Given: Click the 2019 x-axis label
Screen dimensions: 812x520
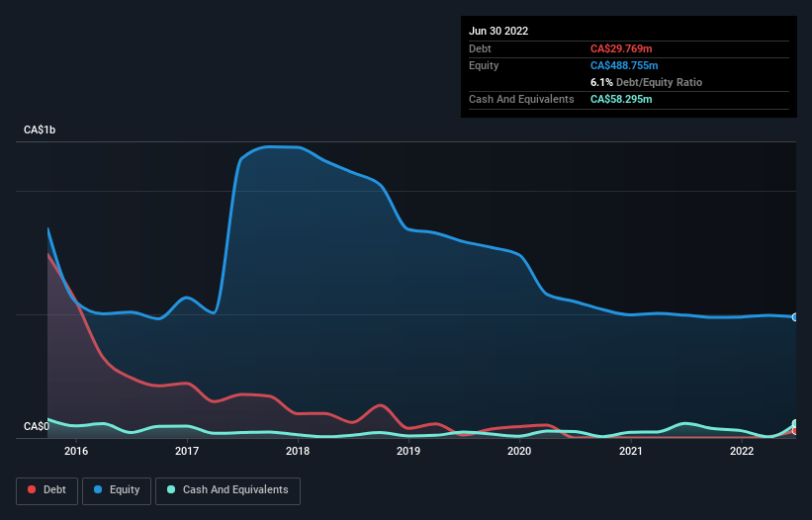Looking at the screenshot, I should [x=408, y=451].
